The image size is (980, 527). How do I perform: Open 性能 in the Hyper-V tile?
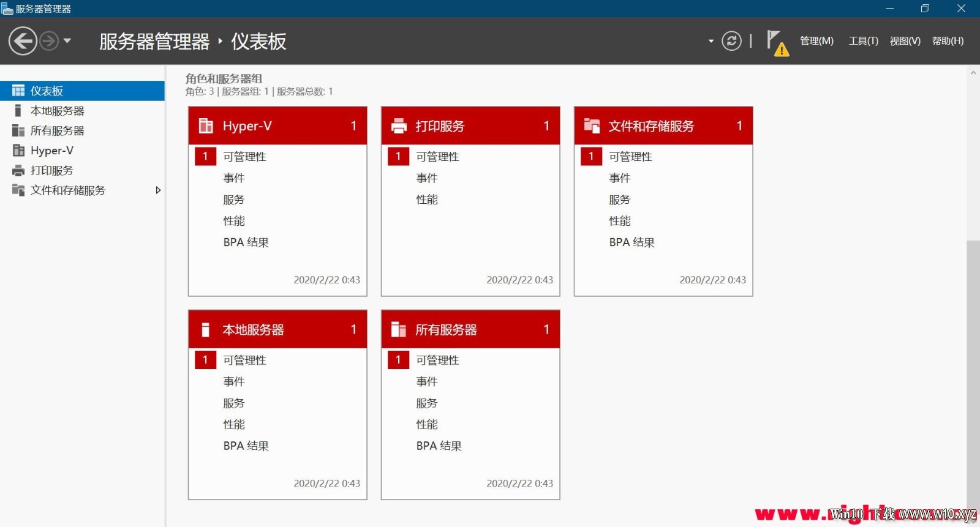(234, 221)
